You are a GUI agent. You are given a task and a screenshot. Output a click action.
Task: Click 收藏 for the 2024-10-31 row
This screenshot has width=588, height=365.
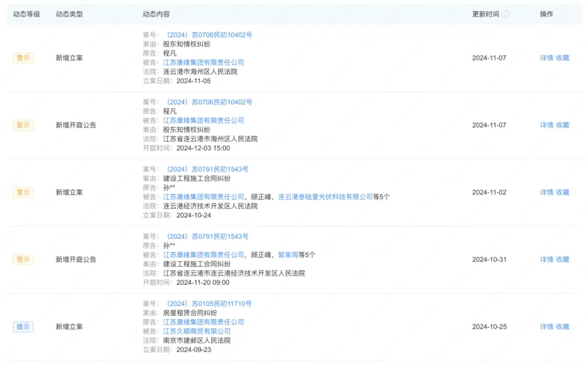click(x=562, y=259)
